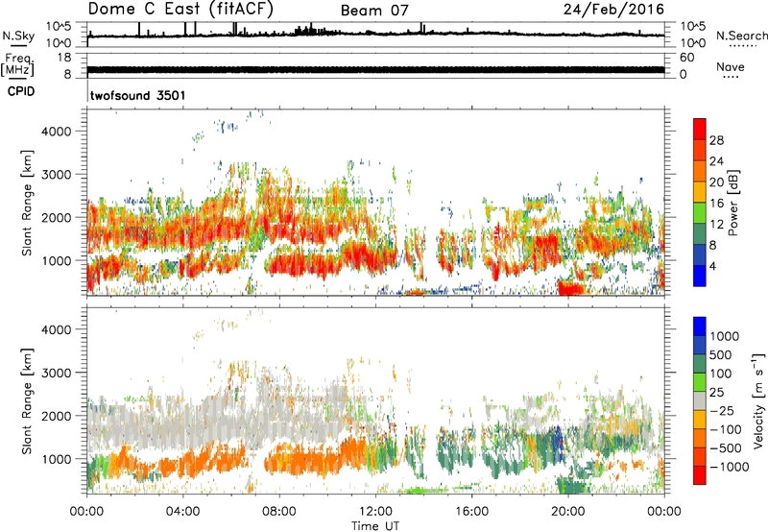Click the '-500' value on the Velocity colorbar
Image resolution: width=768 pixels, height=532 pixels.
(725, 448)
